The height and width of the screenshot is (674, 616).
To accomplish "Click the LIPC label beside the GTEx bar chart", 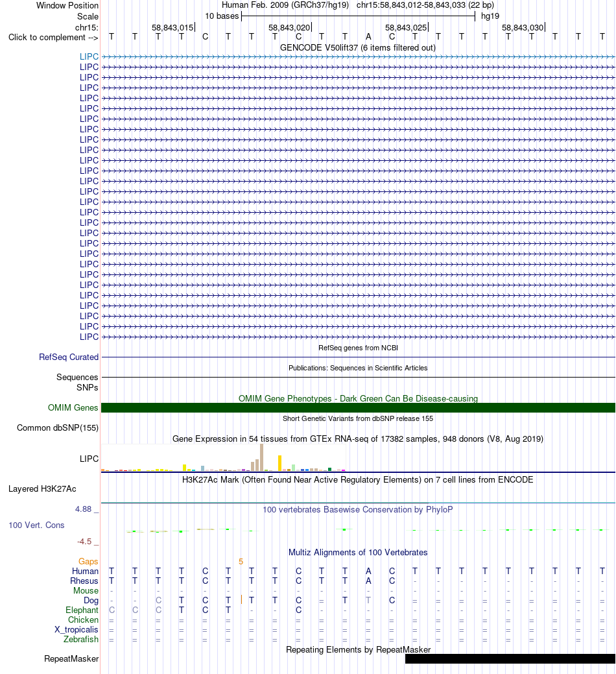I will point(89,459).
